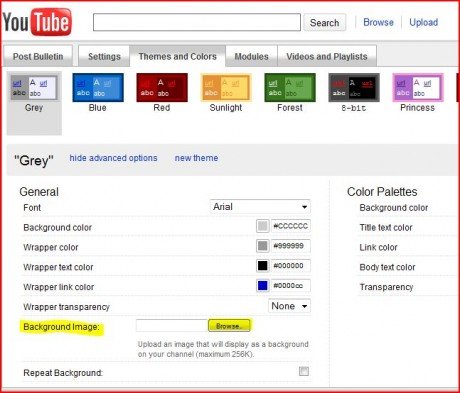Viewport: 460px width, 393px height.
Task: Open the Wrapper text color swatch
Action: [262, 266]
